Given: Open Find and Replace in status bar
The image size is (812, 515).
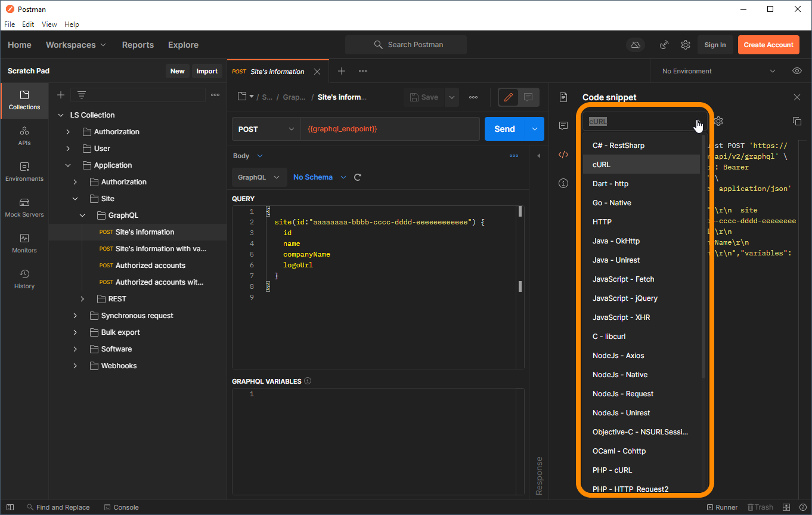Looking at the screenshot, I should pyautogui.click(x=58, y=507).
